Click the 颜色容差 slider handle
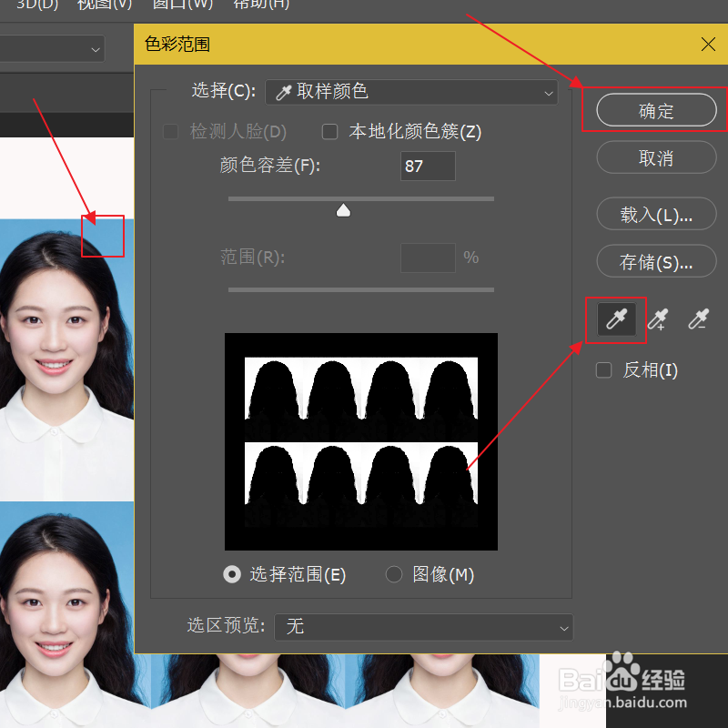The image size is (728, 728). click(343, 210)
